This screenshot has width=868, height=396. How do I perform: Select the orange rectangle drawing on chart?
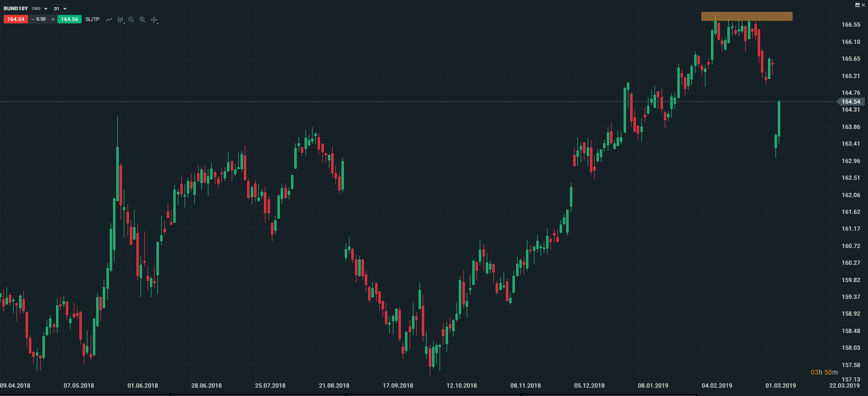pos(747,16)
